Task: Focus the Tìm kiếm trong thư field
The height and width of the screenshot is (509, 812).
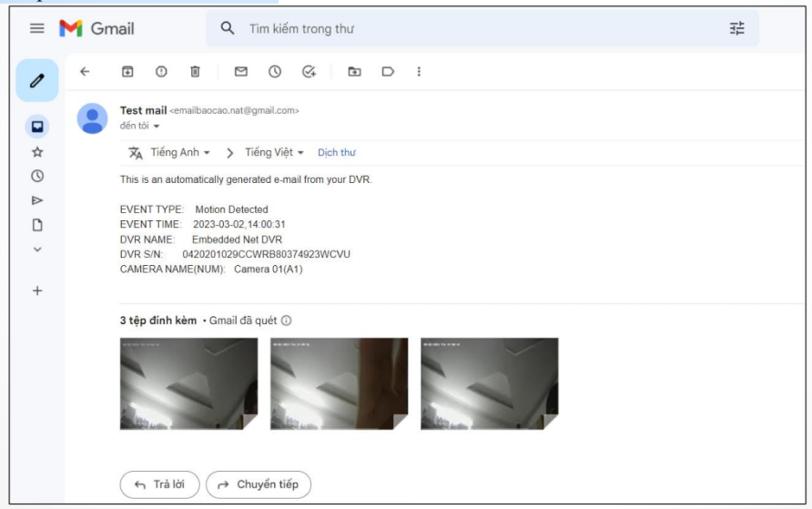Action: pos(482,28)
